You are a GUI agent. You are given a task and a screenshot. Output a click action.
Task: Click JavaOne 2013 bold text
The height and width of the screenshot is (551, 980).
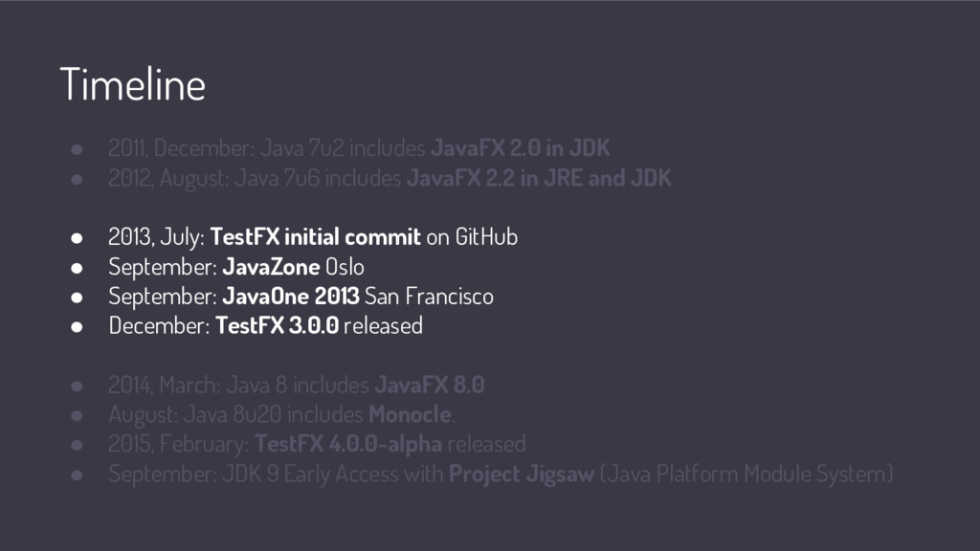tap(291, 297)
